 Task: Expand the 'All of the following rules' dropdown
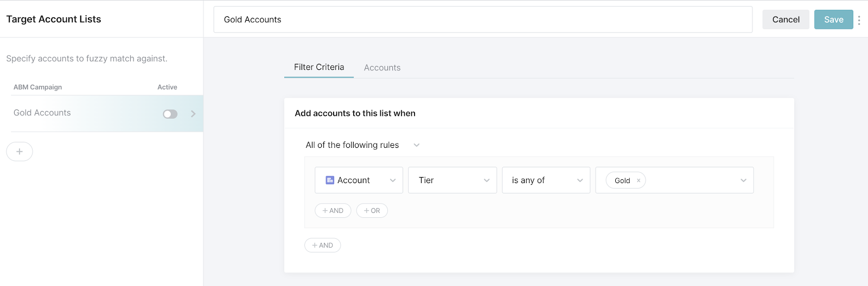417,145
